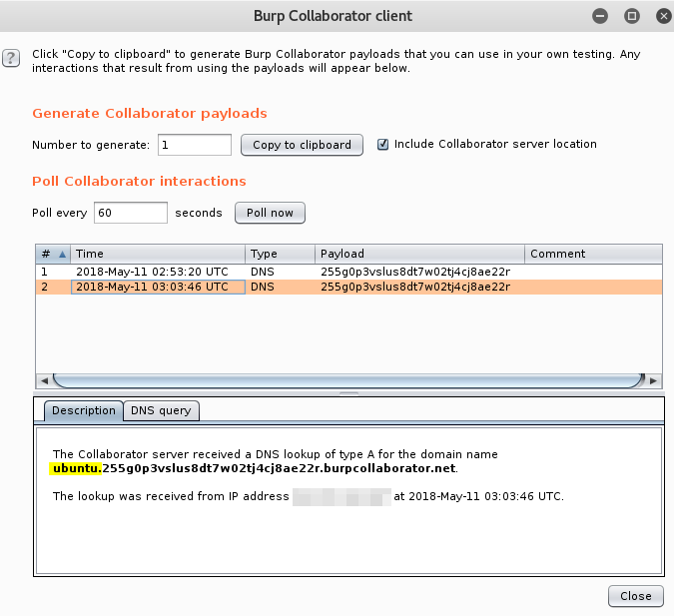Sort interactions by Time column header
674x616 pixels.
[158, 254]
